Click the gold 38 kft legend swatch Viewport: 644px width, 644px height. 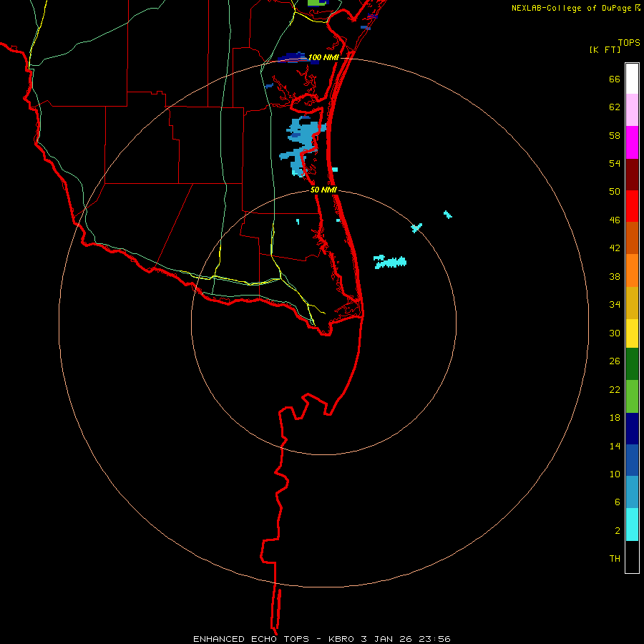coord(632,303)
